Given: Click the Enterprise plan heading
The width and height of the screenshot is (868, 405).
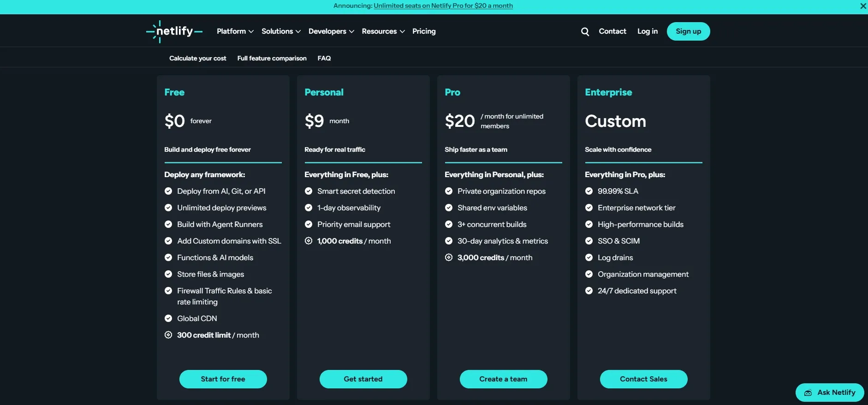Looking at the screenshot, I should point(608,92).
